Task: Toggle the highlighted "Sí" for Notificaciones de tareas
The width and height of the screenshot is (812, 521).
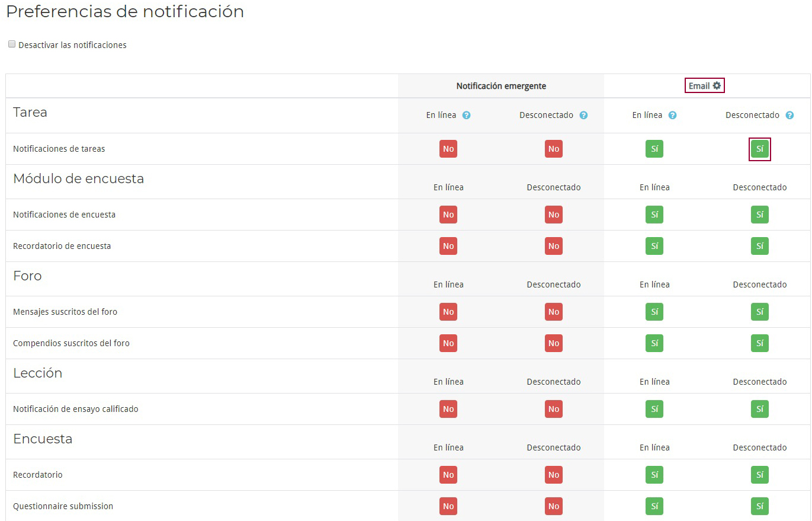Action: tap(760, 149)
